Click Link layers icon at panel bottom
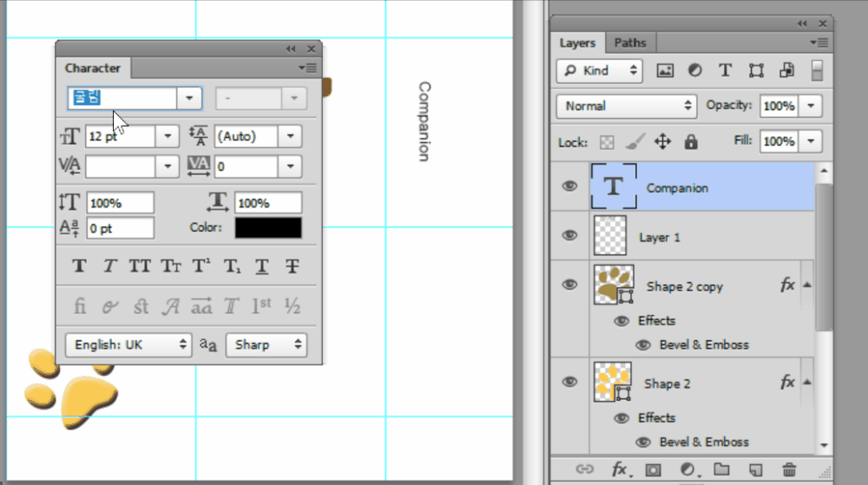This screenshot has height=485, width=868. pos(584,469)
